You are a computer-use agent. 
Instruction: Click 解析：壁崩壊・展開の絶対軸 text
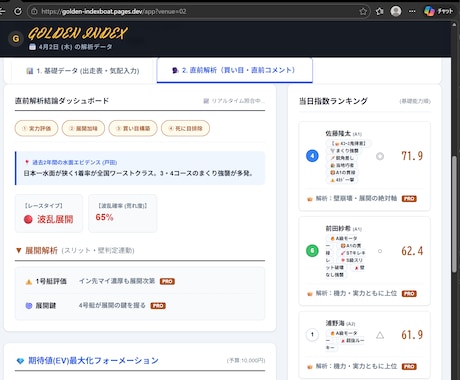(356, 199)
